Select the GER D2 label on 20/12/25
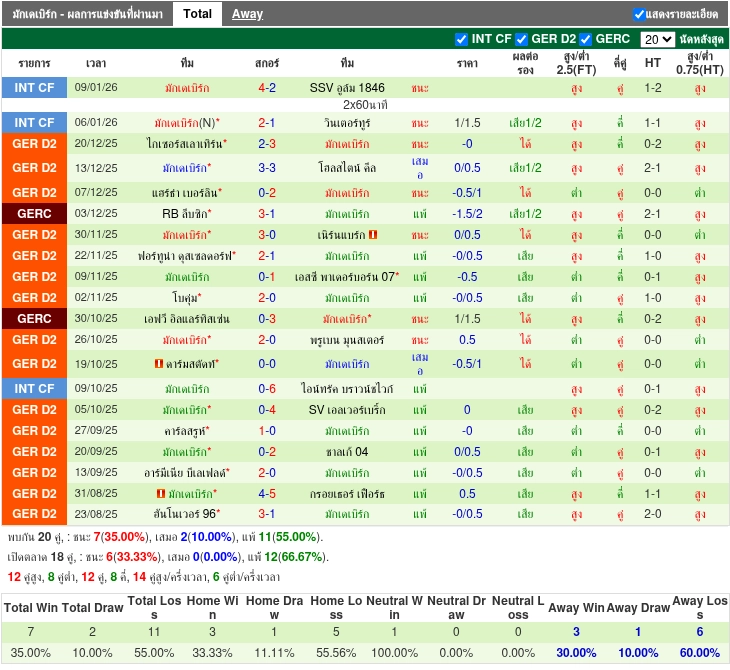 pyautogui.click(x=34, y=144)
